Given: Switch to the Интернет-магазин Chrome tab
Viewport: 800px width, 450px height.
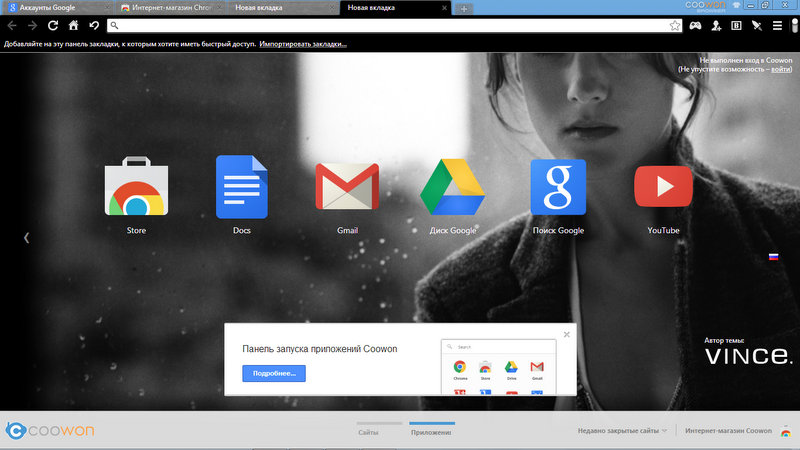Looking at the screenshot, I should (x=171, y=8).
